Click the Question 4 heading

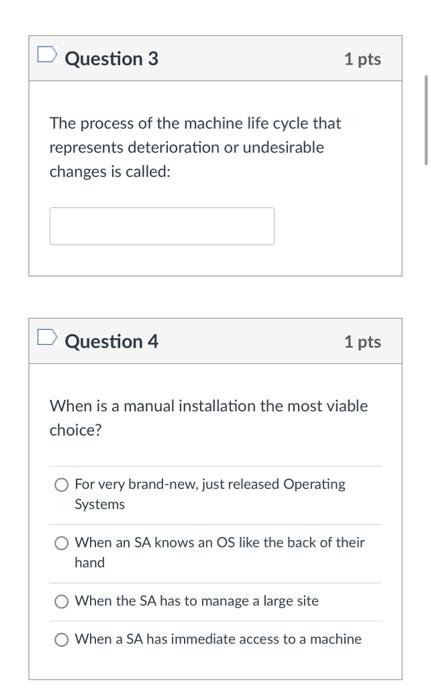(112, 342)
